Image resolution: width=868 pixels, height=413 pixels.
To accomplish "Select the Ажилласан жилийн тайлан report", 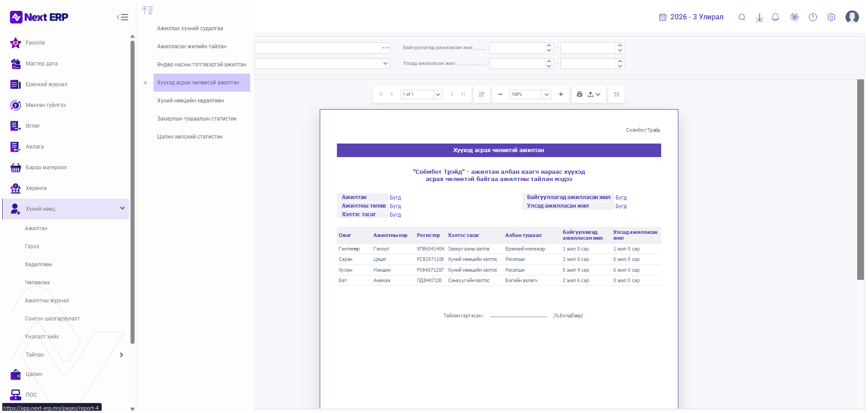I will 192,46.
